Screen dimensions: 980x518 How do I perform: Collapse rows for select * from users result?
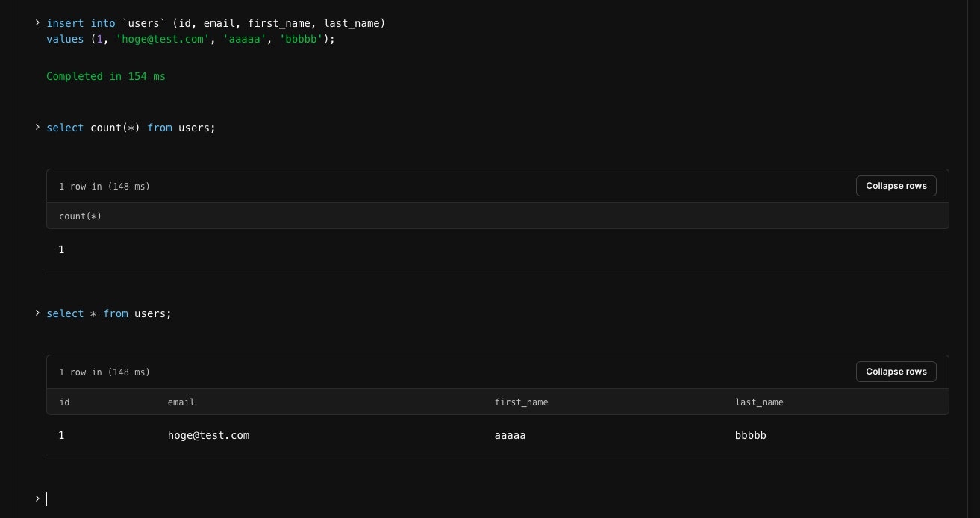click(x=896, y=372)
